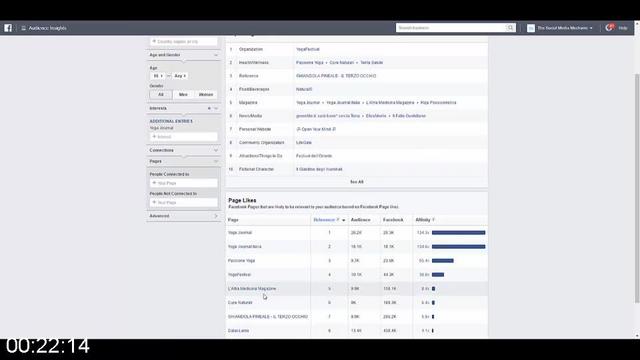Sort by Relevance column arrow
The image size is (640, 360).
tap(344, 220)
